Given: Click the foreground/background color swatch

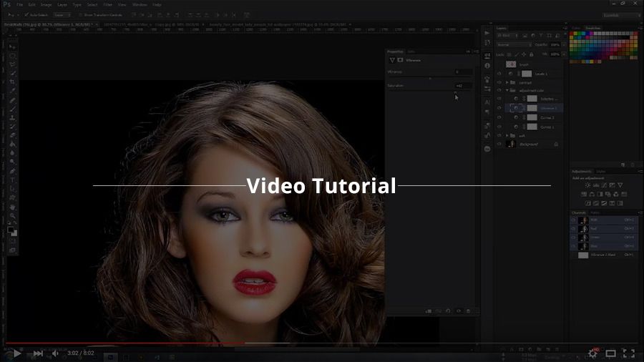Looking at the screenshot, I should [13, 230].
